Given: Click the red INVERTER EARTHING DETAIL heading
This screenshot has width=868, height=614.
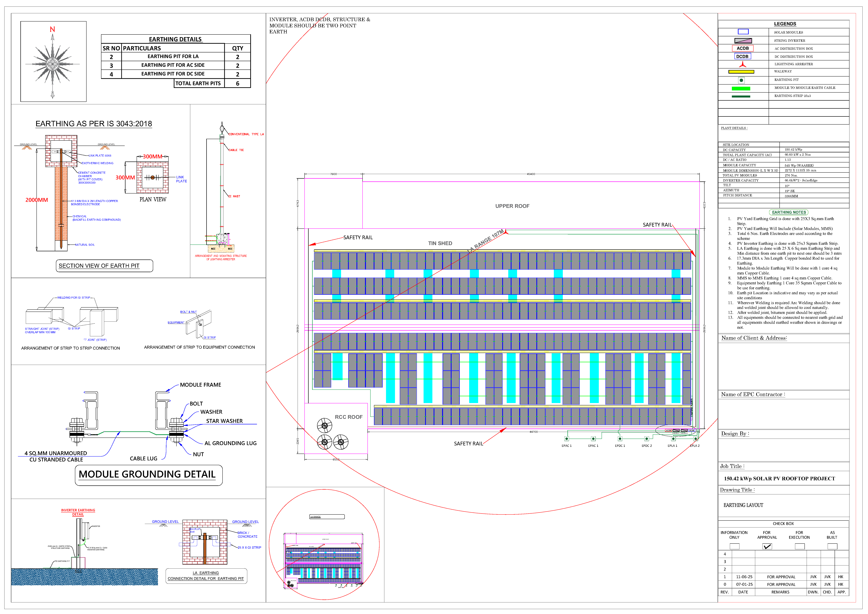Looking at the screenshot, I should click(78, 512).
